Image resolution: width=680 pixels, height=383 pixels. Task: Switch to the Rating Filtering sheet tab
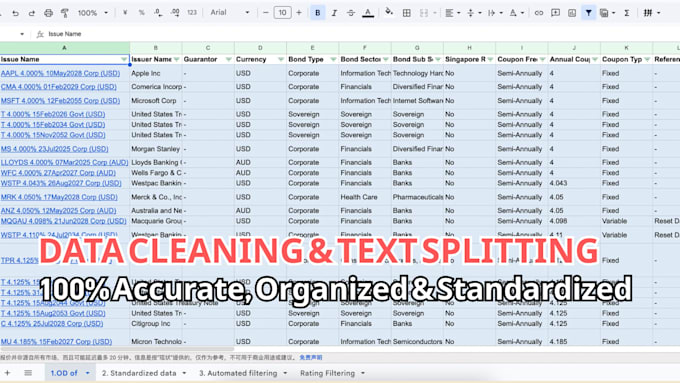[332, 373]
